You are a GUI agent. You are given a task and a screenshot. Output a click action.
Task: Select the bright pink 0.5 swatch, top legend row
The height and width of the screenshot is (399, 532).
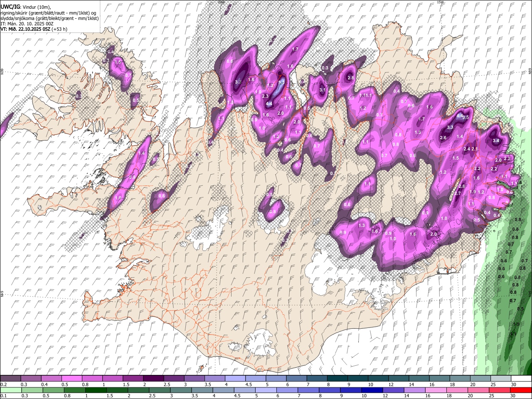(71, 378)
